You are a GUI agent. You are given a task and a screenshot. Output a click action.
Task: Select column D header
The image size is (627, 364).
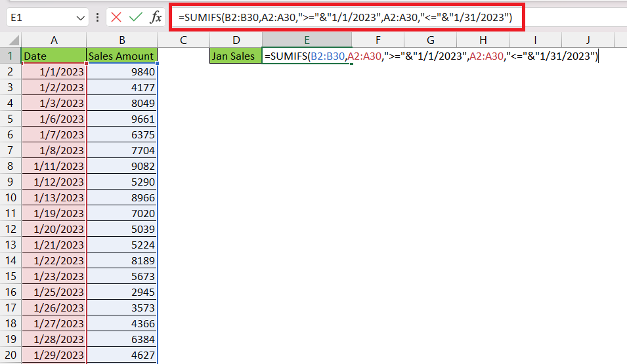click(x=236, y=40)
